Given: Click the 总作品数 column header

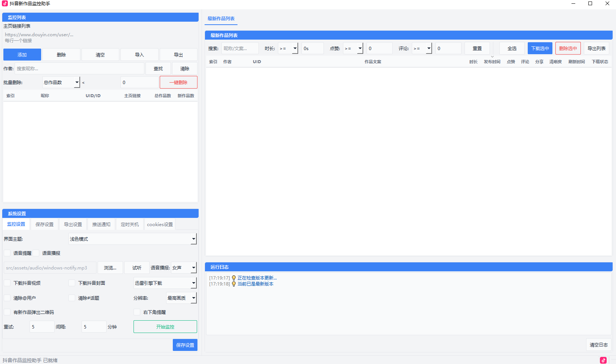Looking at the screenshot, I should coord(163,96).
